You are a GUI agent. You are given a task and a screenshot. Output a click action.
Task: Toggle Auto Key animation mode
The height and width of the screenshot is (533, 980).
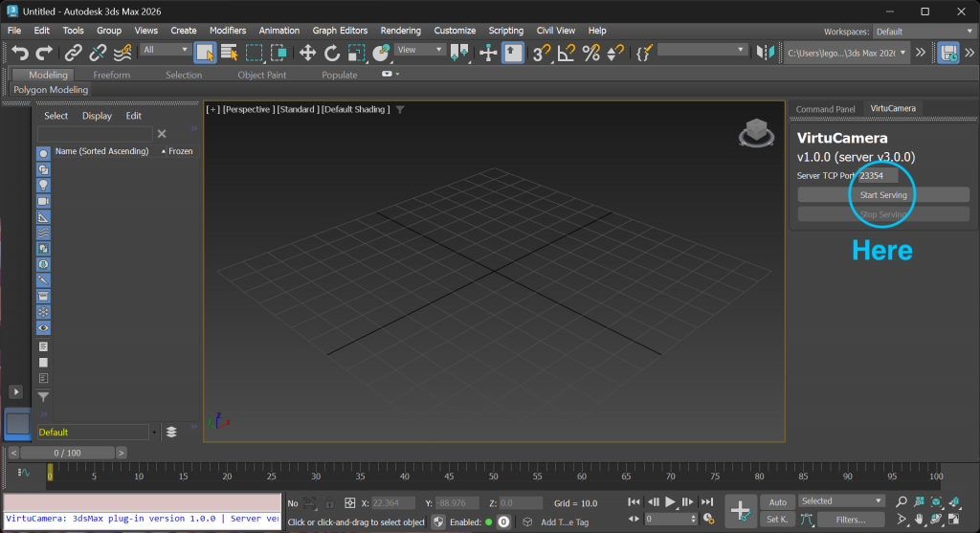pyautogui.click(x=777, y=501)
